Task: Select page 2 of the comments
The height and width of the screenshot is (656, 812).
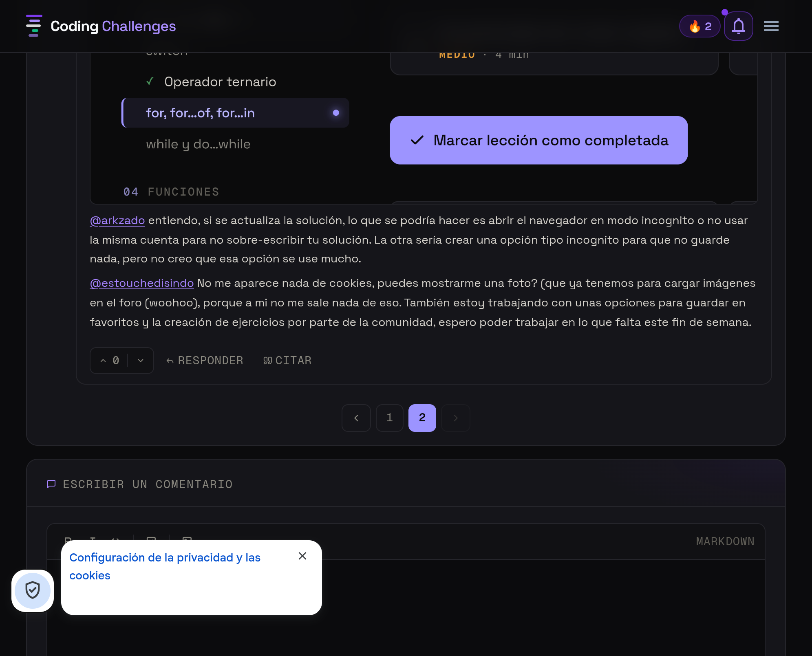Action: coord(422,418)
